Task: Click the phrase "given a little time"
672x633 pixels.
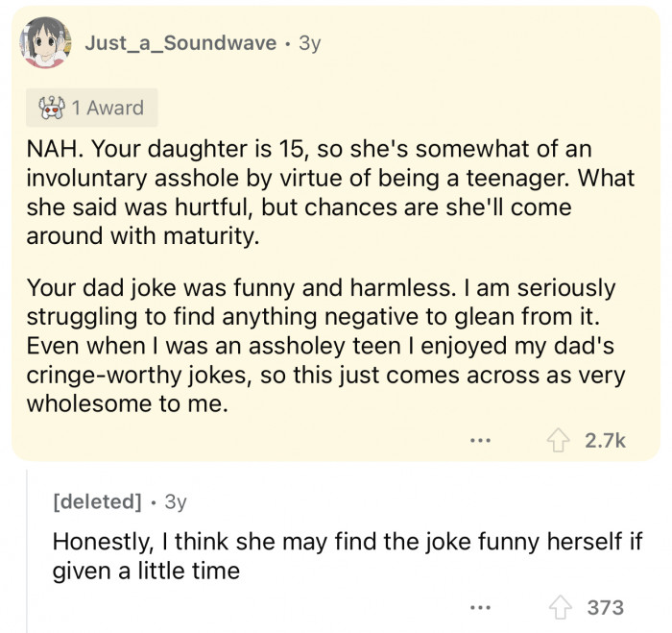Action: [x=144, y=569]
